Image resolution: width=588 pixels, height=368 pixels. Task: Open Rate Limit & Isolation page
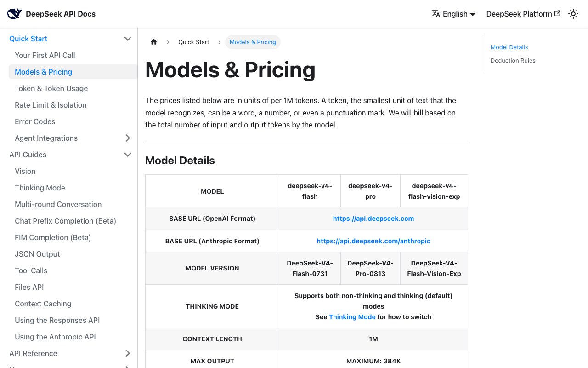(51, 105)
